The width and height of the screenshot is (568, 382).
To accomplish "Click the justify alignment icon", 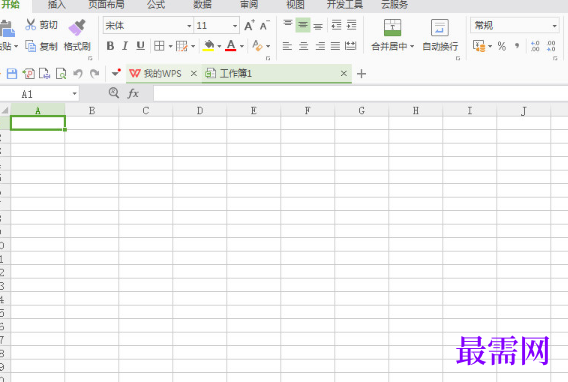I will (x=335, y=46).
